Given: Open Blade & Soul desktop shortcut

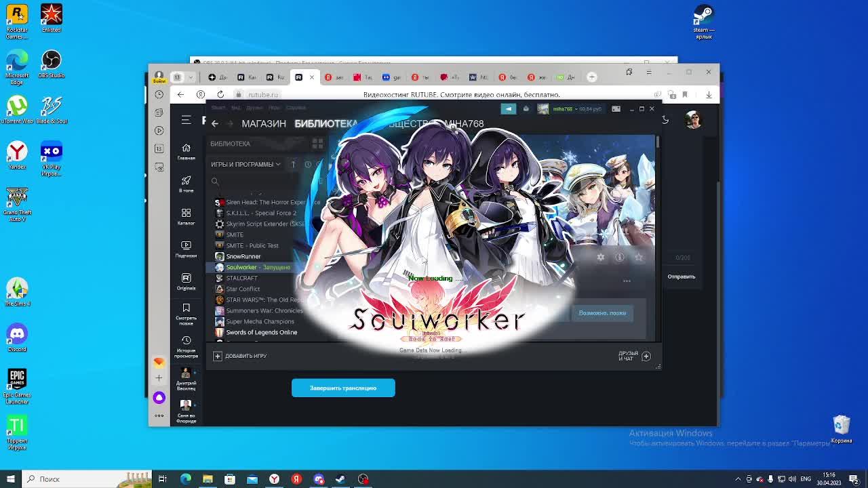Looking at the screenshot, I should point(52,110).
